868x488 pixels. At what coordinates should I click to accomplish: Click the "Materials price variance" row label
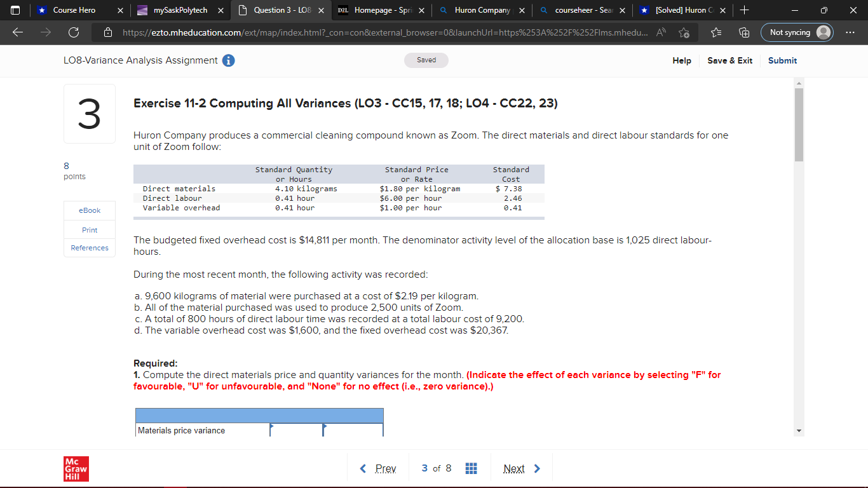pyautogui.click(x=181, y=430)
